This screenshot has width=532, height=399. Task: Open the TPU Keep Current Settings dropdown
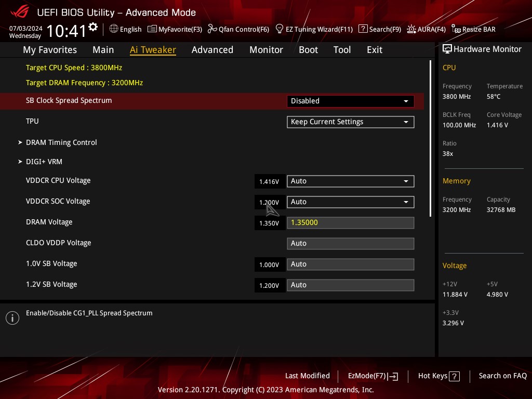coord(351,122)
